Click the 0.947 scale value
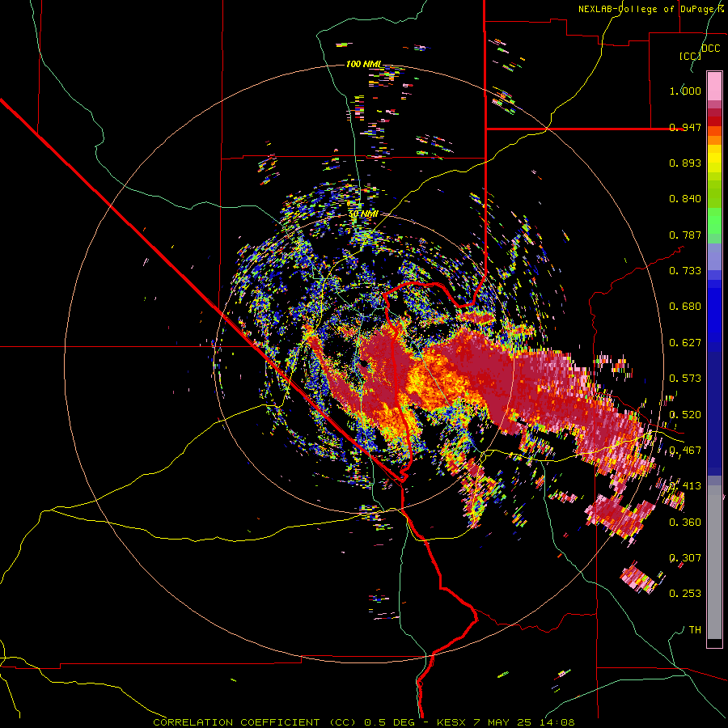728x728 pixels. (x=685, y=127)
